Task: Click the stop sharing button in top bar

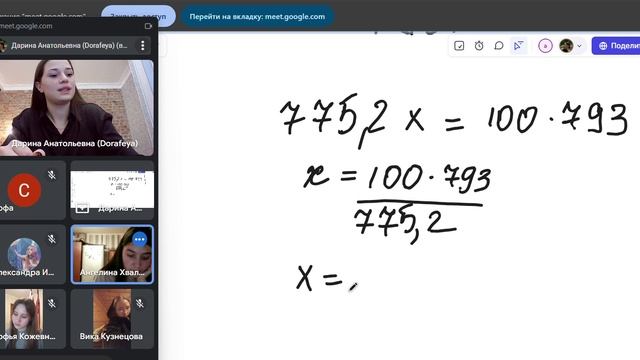Action: [138, 16]
